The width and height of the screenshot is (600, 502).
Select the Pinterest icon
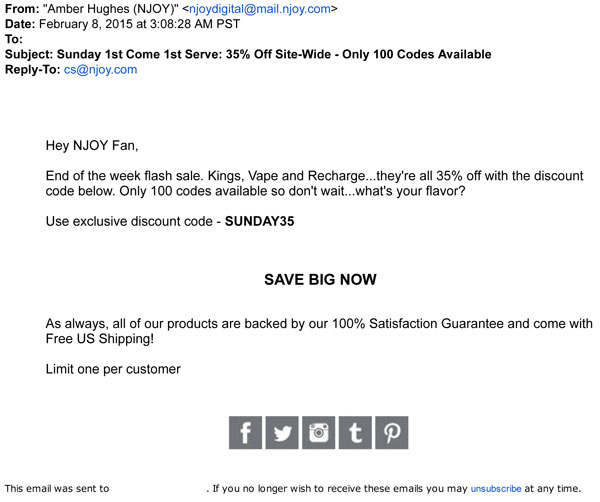coord(391,432)
